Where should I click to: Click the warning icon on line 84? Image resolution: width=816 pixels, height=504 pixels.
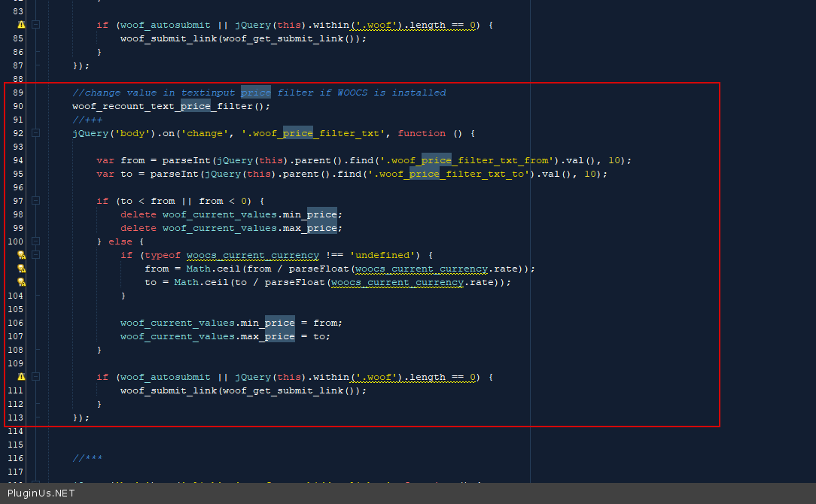pyautogui.click(x=21, y=25)
